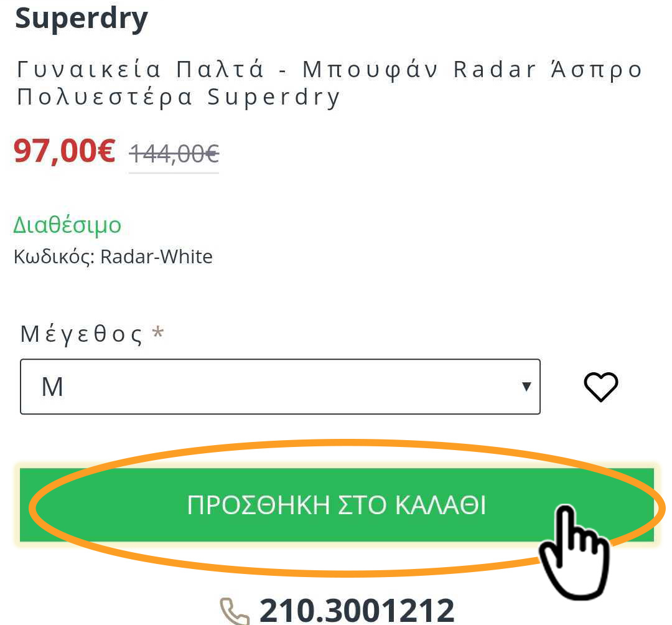Select the letter M in size box

click(x=52, y=387)
